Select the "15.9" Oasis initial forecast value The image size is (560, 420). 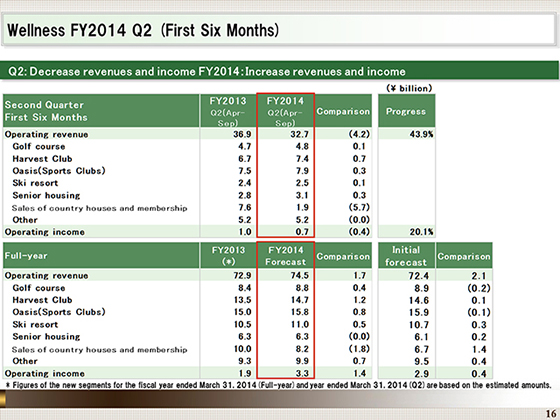419,312
